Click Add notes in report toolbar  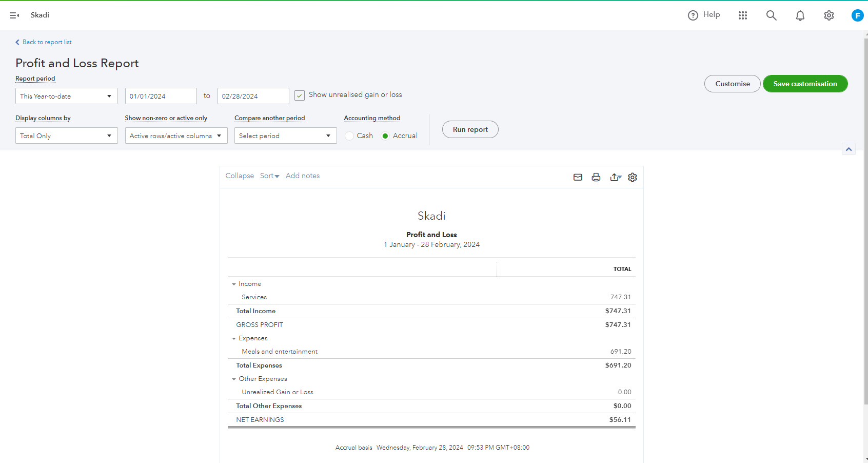point(302,176)
